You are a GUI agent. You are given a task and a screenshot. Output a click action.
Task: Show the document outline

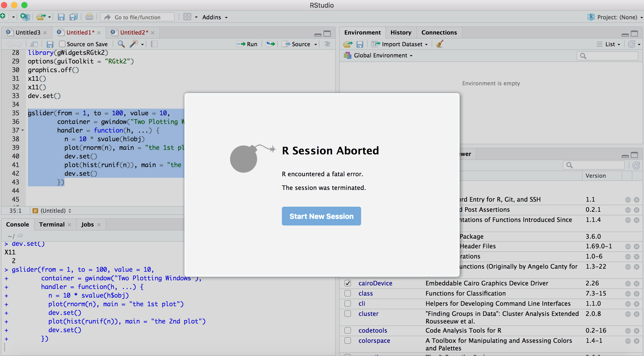(x=327, y=44)
